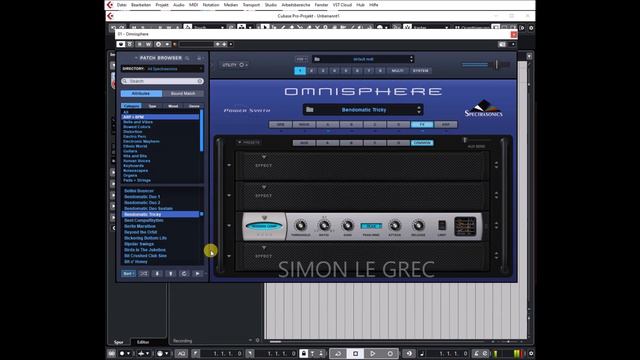Image resolution: width=640 pixels, height=360 pixels.
Task: Open the System page
Action: tap(420, 71)
